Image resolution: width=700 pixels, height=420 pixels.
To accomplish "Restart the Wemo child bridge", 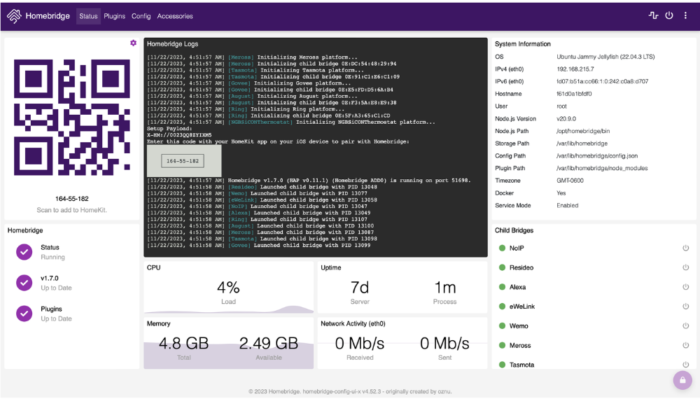I will [686, 326].
